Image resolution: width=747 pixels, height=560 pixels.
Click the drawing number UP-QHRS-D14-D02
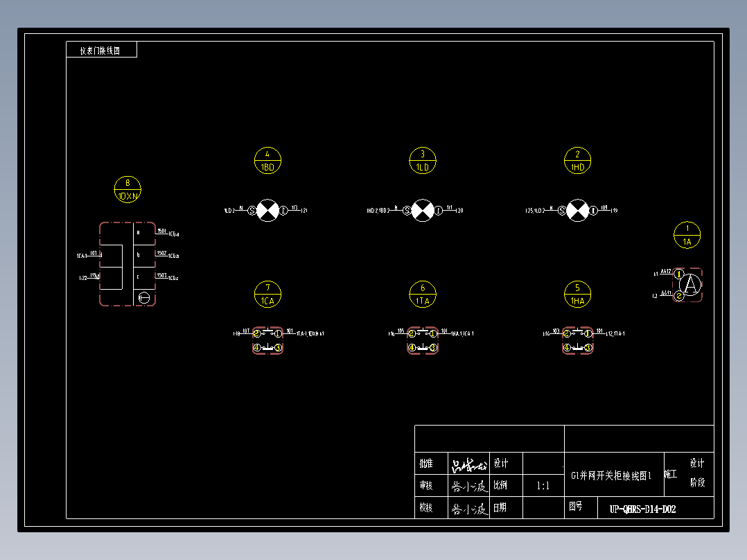point(642,509)
